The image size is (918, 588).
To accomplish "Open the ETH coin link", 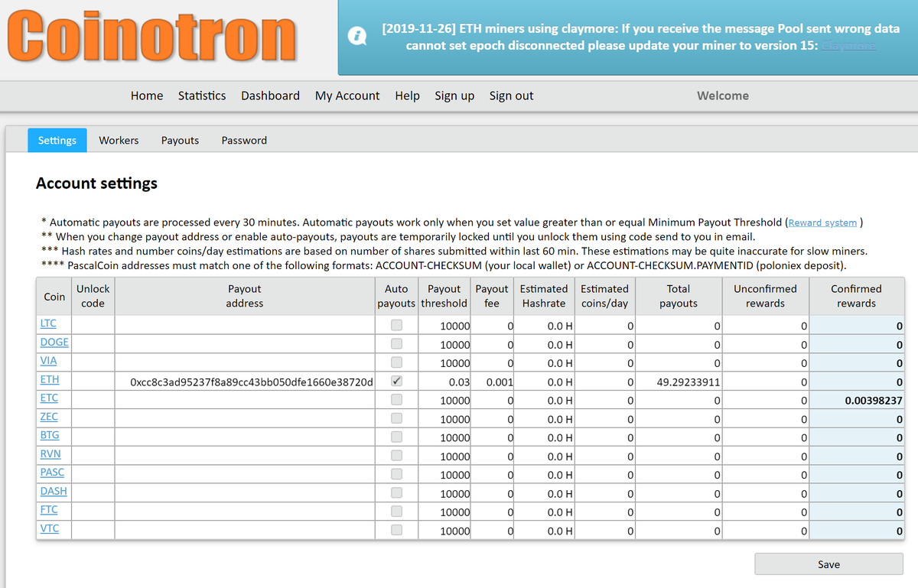I will tap(49, 379).
